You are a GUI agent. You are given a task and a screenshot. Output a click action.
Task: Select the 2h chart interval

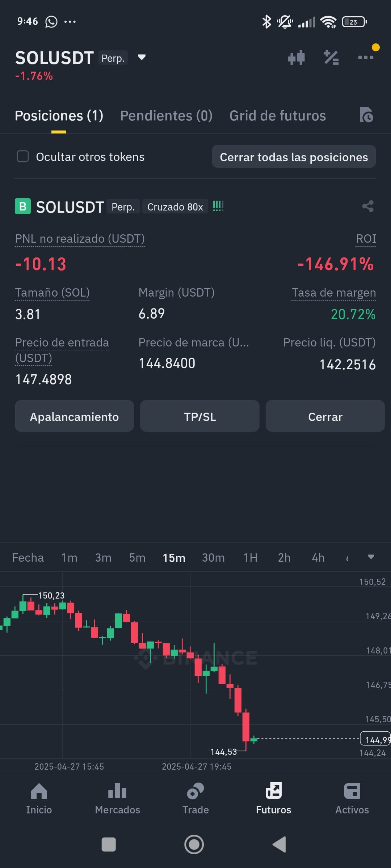tap(284, 558)
